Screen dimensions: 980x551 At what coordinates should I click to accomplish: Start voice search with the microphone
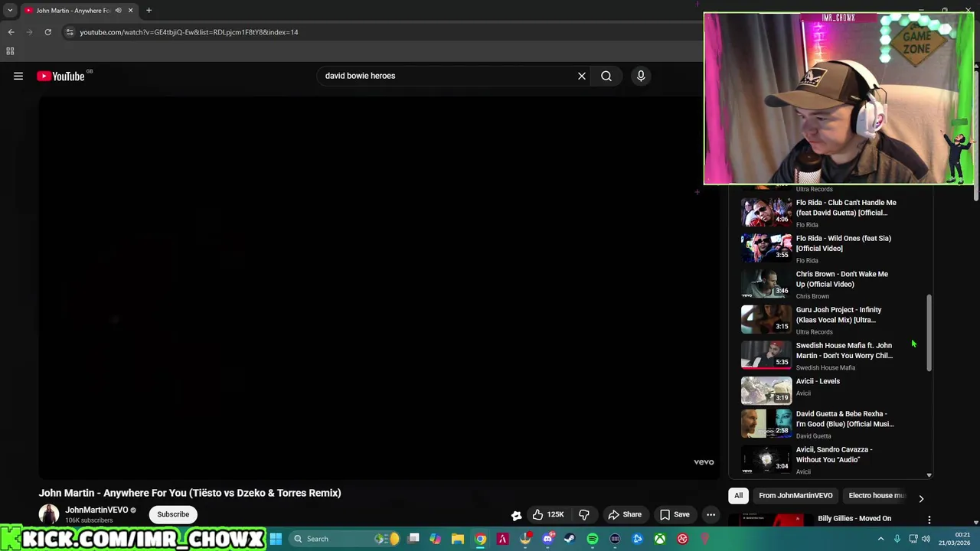[641, 76]
